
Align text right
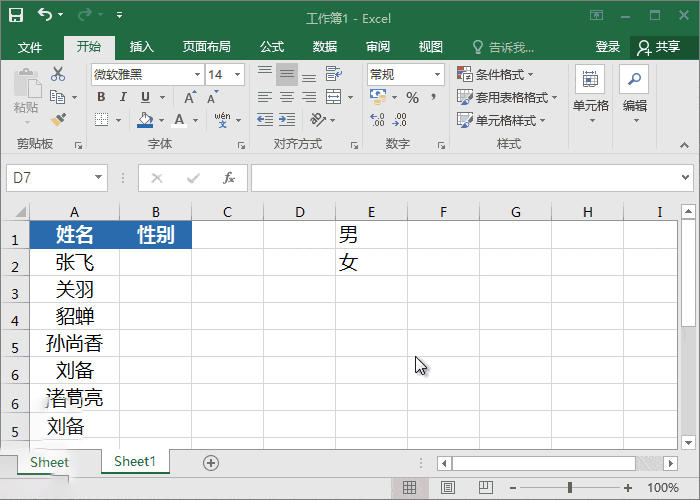(309, 97)
